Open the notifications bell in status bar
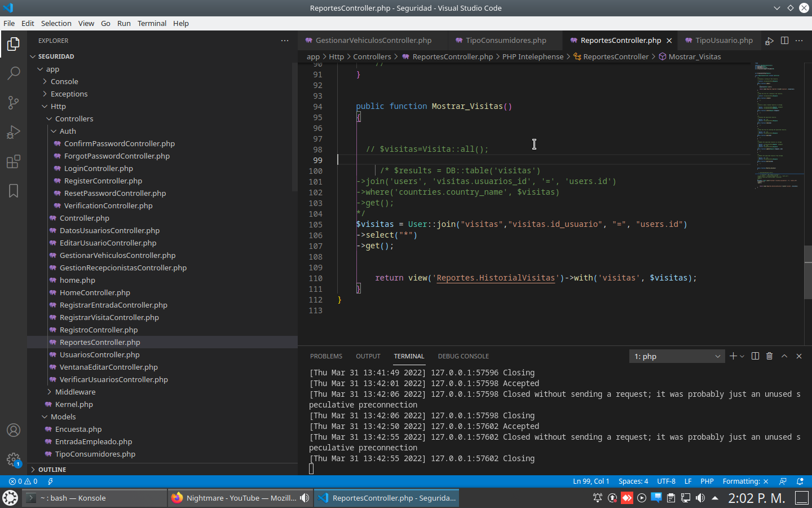The image size is (812, 508). (800, 481)
